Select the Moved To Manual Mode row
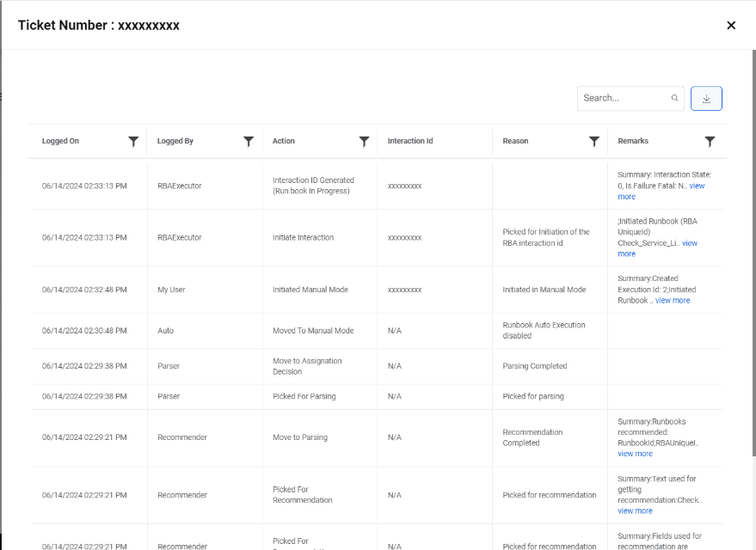Viewport: 756px width, 550px height. click(x=313, y=331)
